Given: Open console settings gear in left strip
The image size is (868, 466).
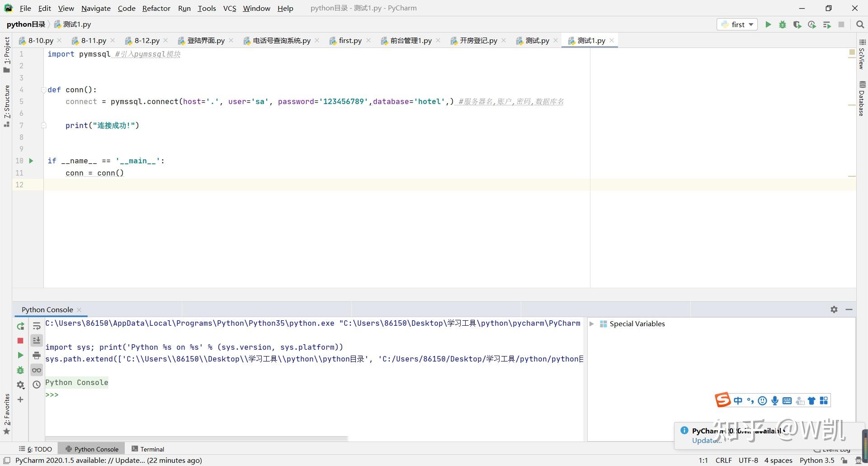Looking at the screenshot, I should point(20,385).
